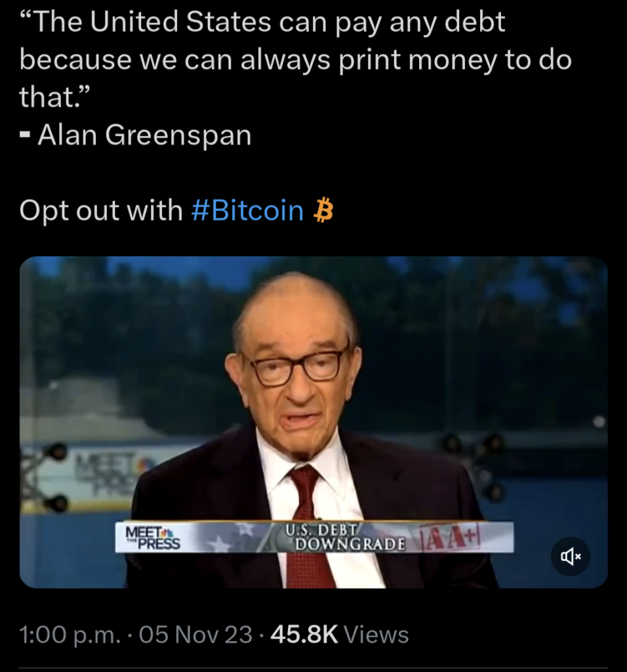Click the white star on the banner
627x672 pixels.
point(222,544)
